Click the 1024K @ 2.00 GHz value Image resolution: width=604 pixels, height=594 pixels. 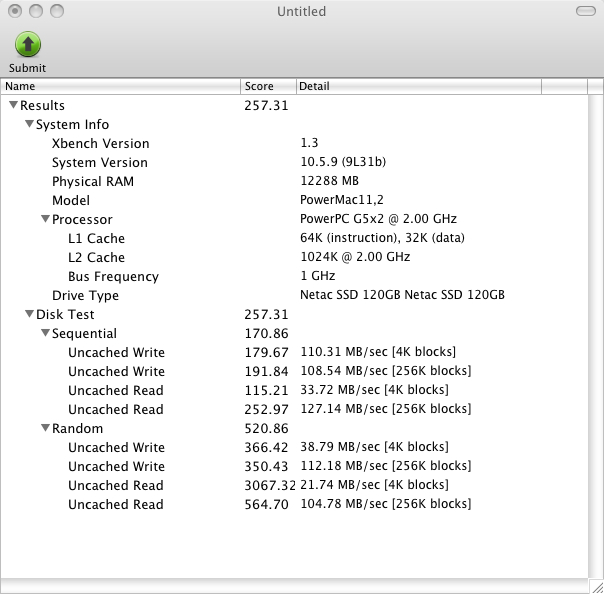click(x=355, y=257)
